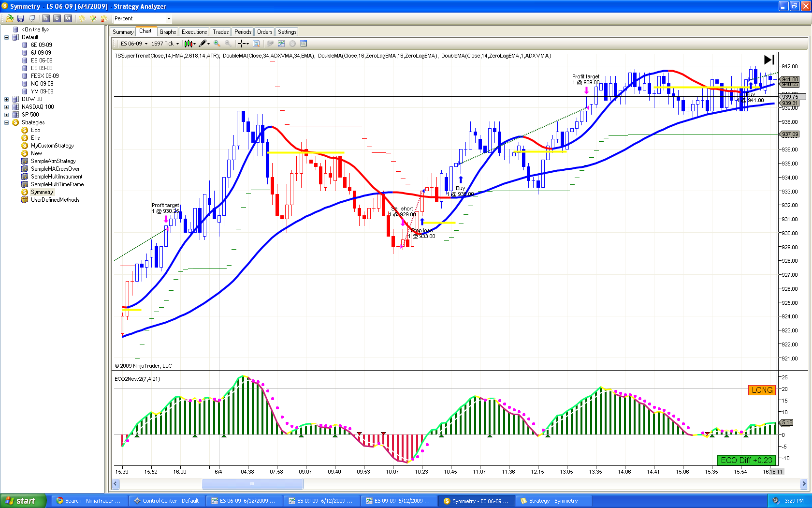The width and height of the screenshot is (812, 508).
Task: Select the Symmetry strategy in tree
Action: (x=42, y=192)
